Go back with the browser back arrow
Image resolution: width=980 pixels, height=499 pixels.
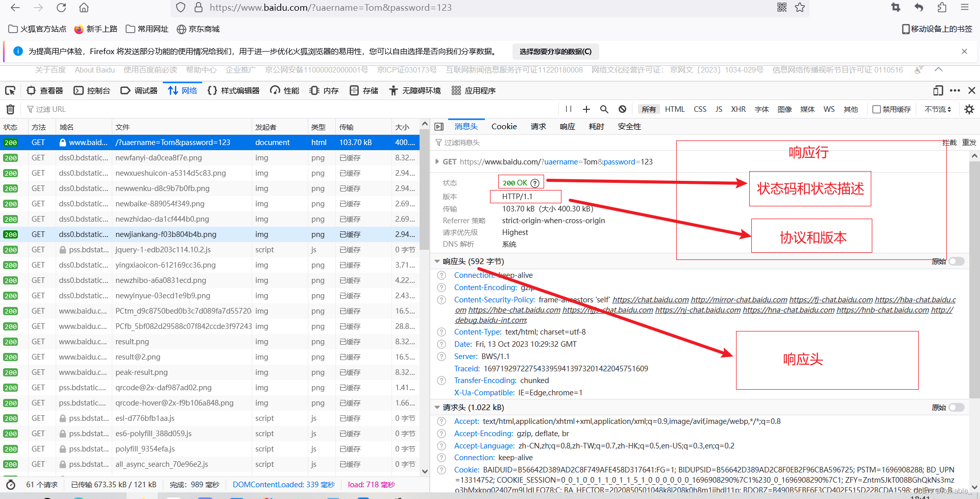pos(15,8)
